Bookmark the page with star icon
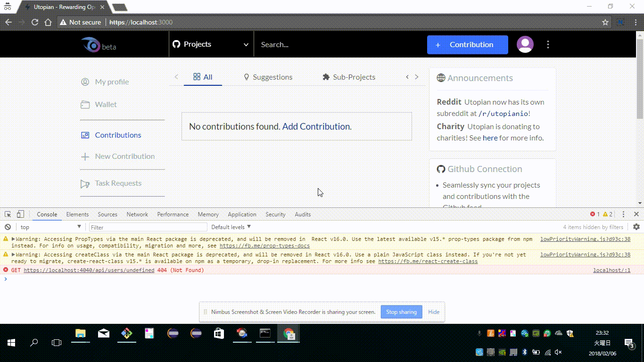Screen dimensions: 644x362 tap(605, 22)
